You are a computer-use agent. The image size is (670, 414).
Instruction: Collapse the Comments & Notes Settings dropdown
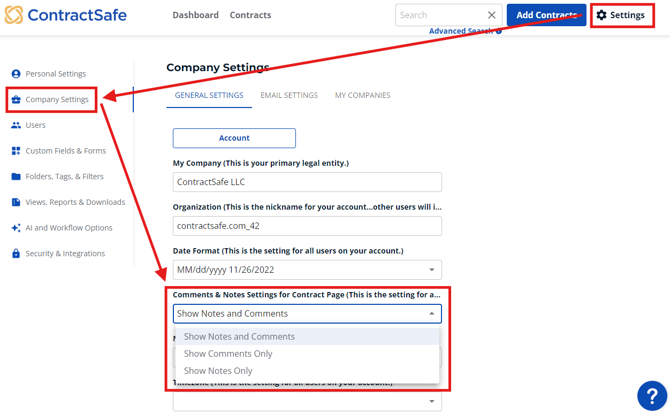pyautogui.click(x=432, y=314)
